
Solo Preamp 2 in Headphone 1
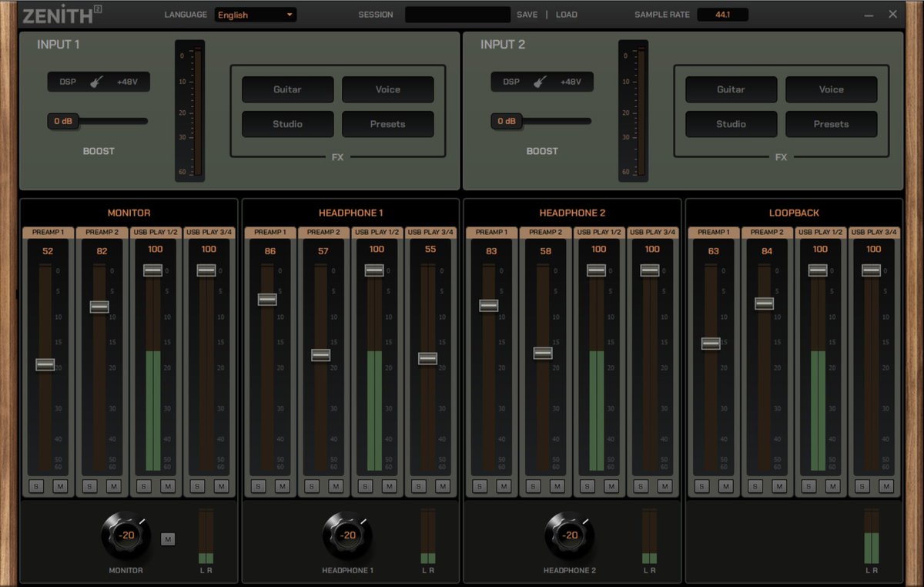(x=311, y=486)
